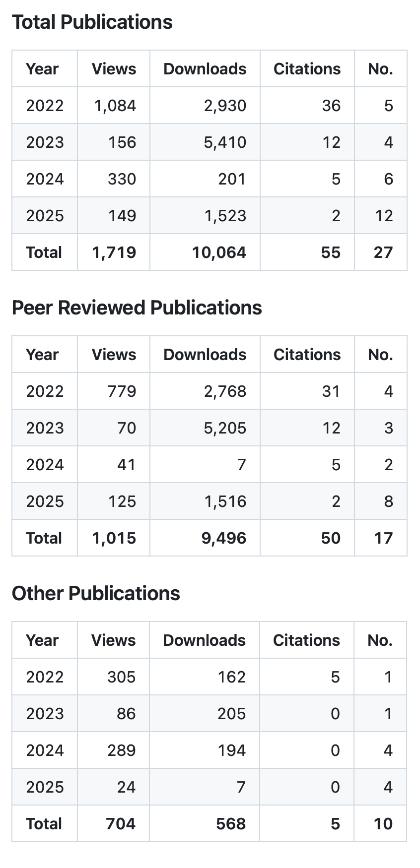Click the 779 views cell
The width and height of the screenshot is (420, 868).
122,391
